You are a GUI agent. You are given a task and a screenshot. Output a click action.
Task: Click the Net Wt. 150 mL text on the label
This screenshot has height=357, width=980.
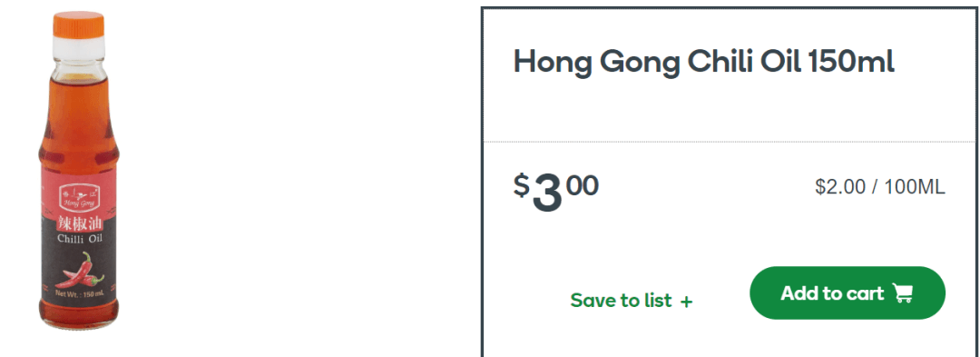[x=79, y=293]
